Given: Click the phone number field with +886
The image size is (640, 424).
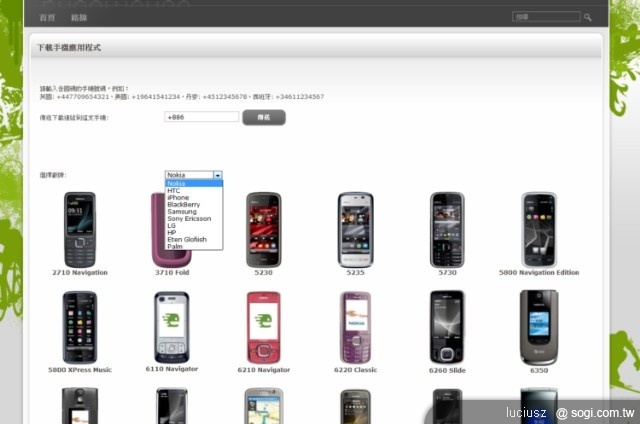Looking at the screenshot, I should click(x=202, y=117).
